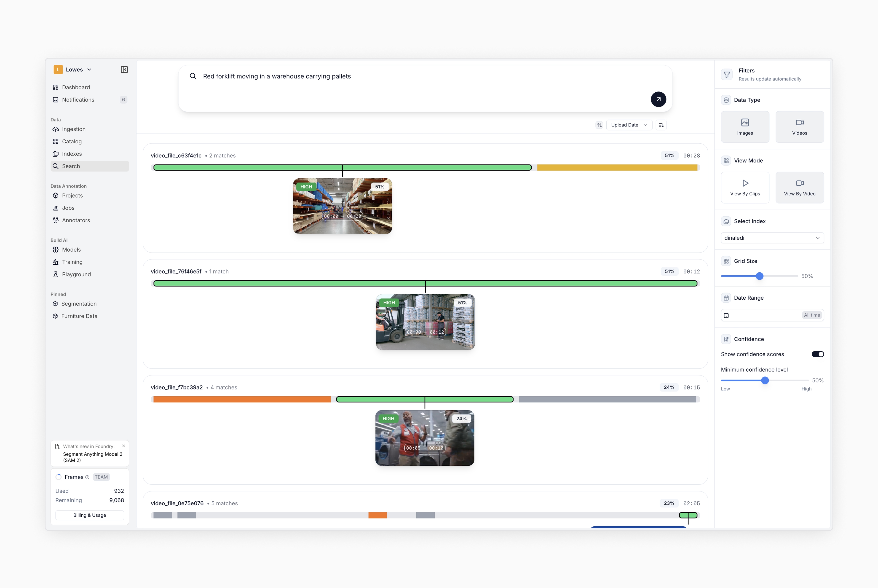Click yellow segment on video_file_c63f4e1c timeline
The width and height of the screenshot is (878, 588).
pyautogui.click(x=617, y=168)
